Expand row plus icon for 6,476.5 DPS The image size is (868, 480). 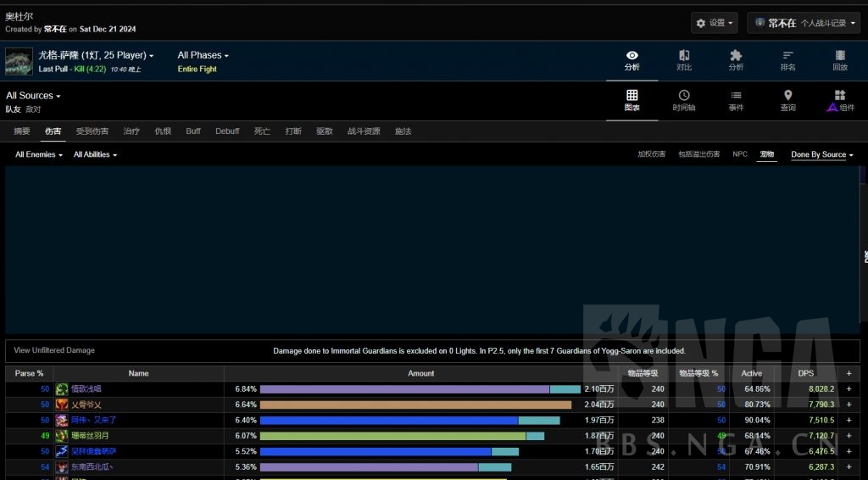point(849,451)
